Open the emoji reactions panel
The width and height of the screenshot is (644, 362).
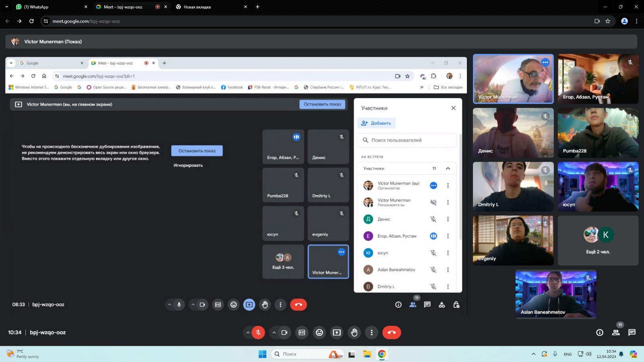pyautogui.click(x=319, y=332)
